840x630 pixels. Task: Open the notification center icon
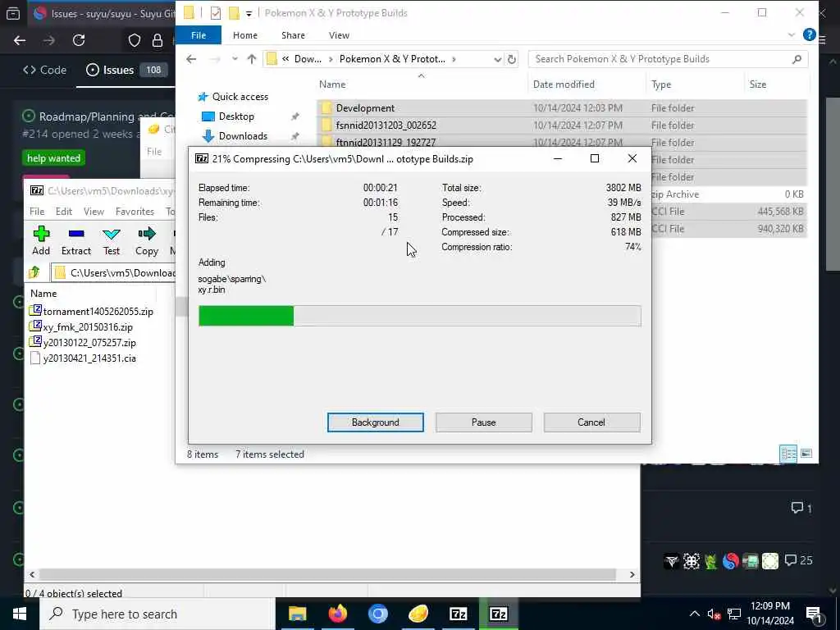(814, 614)
